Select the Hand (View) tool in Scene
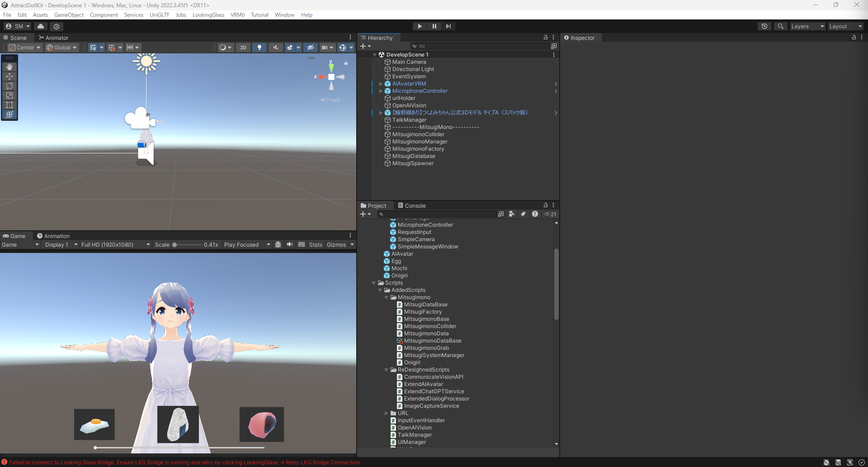868x467 pixels. click(9, 67)
